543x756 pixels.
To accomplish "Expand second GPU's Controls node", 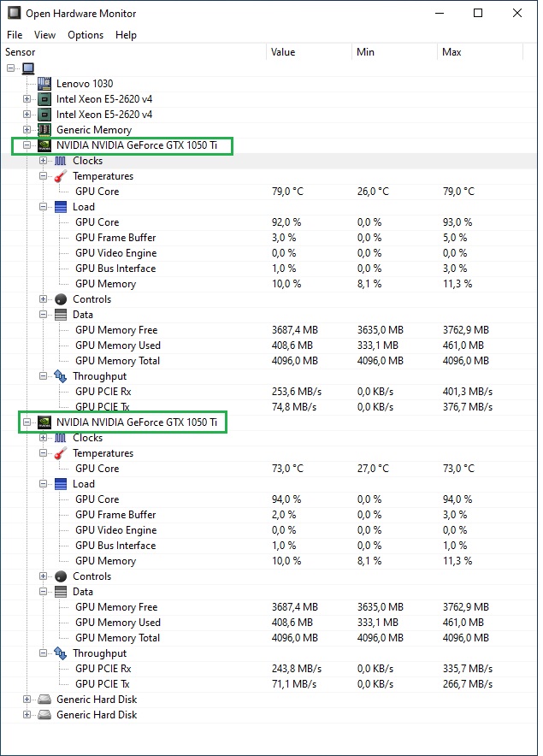I will [43, 576].
